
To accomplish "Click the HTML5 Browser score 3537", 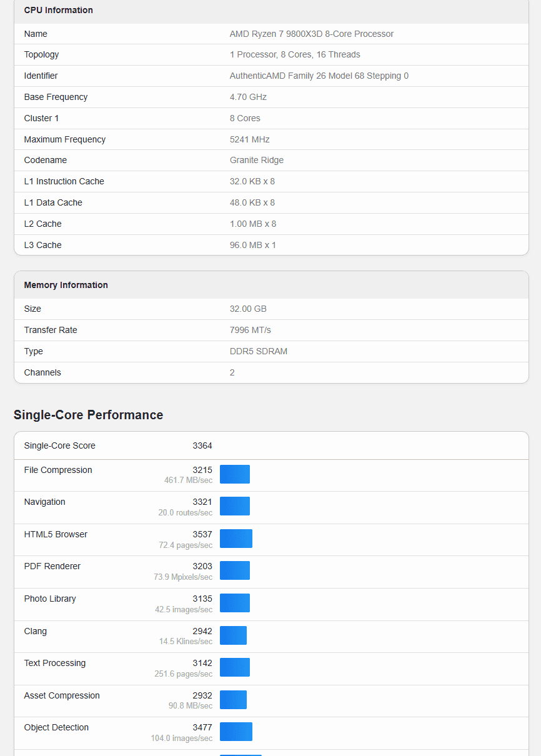I will (202, 534).
